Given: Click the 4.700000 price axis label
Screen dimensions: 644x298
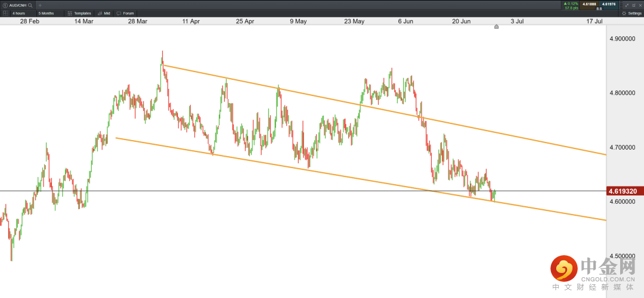Looking at the screenshot, I should pyautogui.click(x=623, y=147).
